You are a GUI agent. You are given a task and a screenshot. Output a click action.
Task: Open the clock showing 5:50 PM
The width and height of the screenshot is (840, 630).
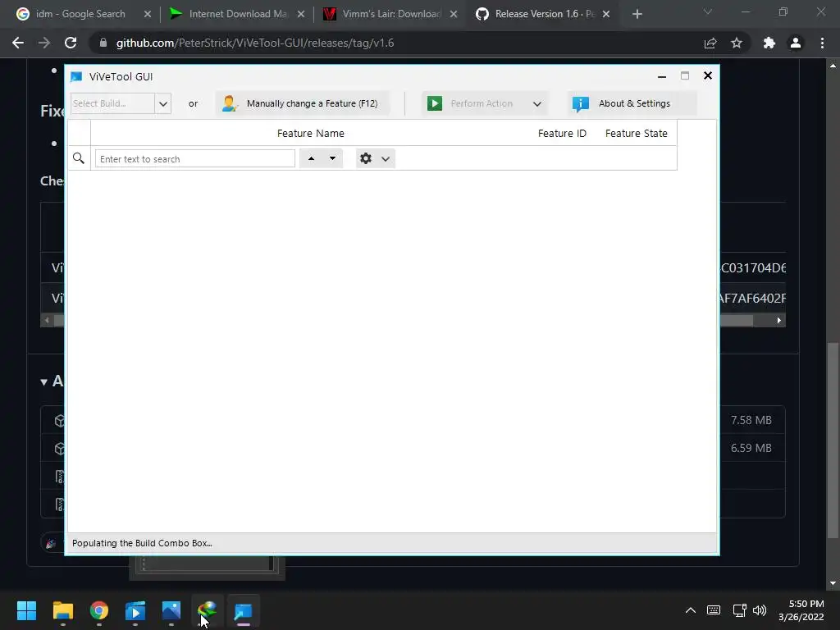click(x=801, y=610)
